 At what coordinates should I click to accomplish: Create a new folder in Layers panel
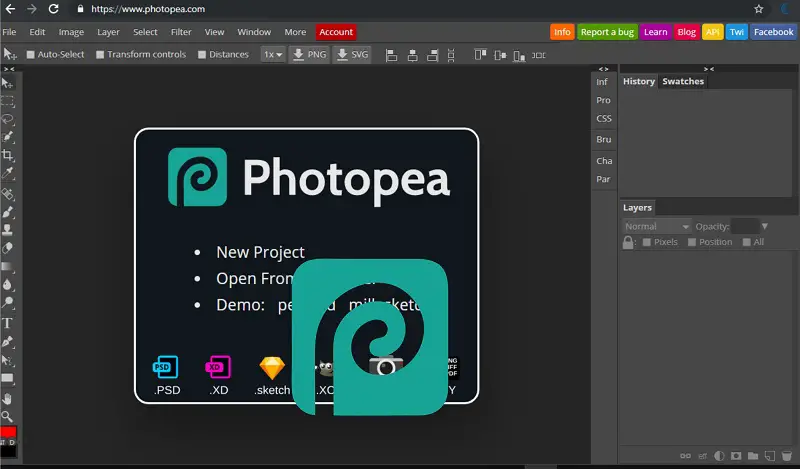751,457
